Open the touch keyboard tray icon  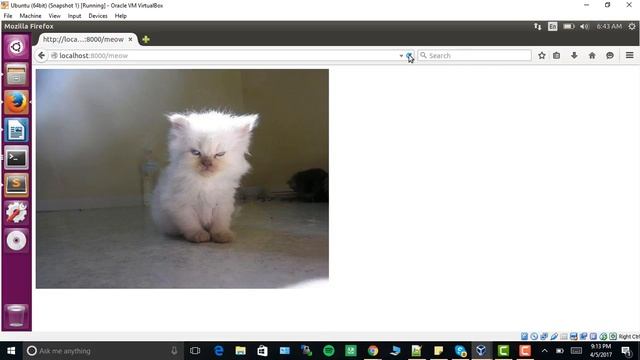click(x=576, y=351)
